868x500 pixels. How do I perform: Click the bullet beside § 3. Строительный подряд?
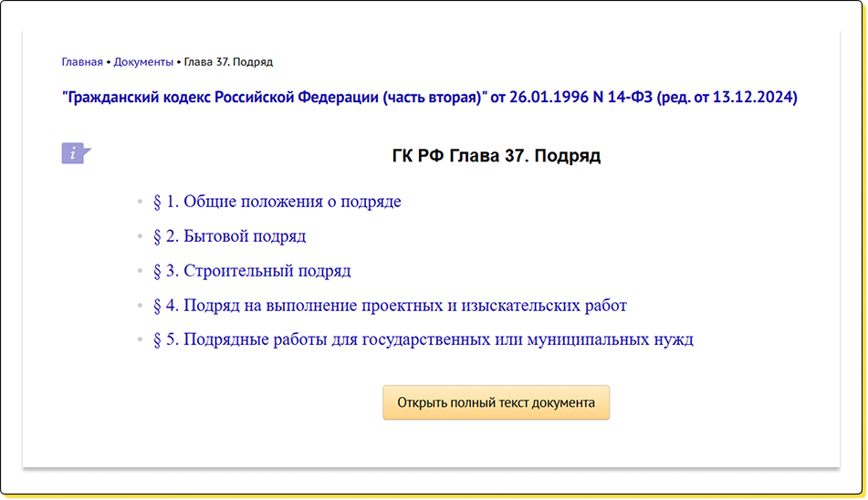pos(140,272)
